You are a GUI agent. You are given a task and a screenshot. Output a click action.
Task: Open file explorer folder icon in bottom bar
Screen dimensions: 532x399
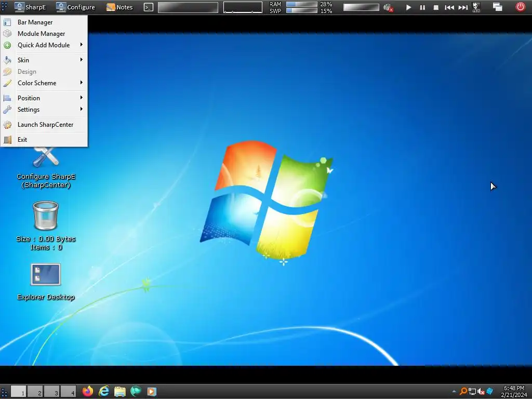[x=120, y=391]
